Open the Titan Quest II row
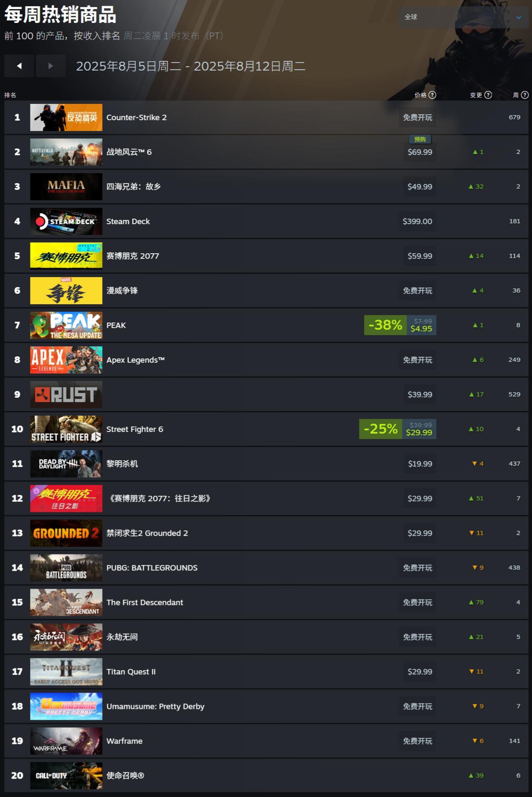 pyautogui.click(x=266, y=671)
